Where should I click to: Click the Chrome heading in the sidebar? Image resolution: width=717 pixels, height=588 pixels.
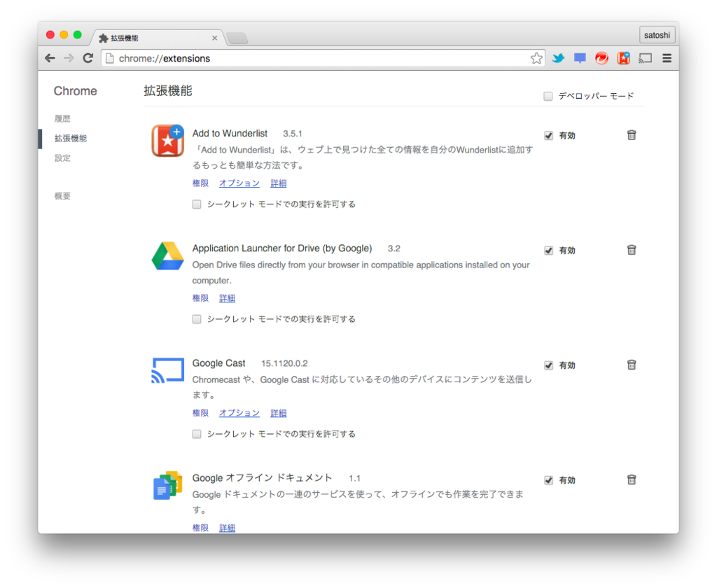[76, 91]
